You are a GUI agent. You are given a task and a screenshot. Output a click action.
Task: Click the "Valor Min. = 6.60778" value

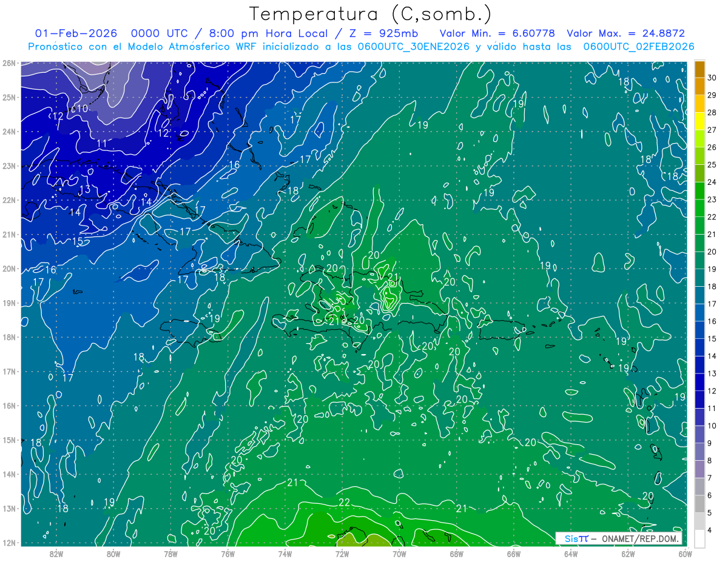click(x=496, y=33)
